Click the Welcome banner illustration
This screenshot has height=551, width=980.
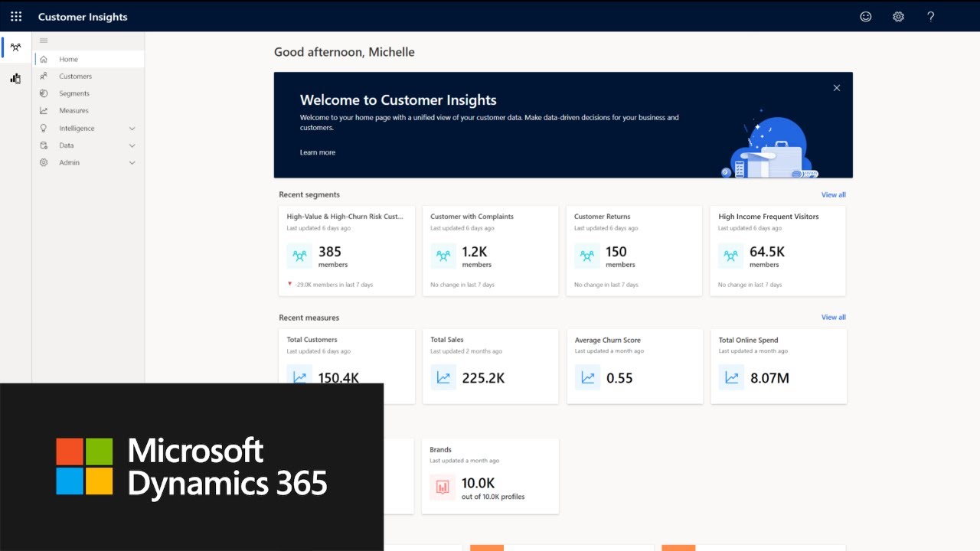click(769, 144)
